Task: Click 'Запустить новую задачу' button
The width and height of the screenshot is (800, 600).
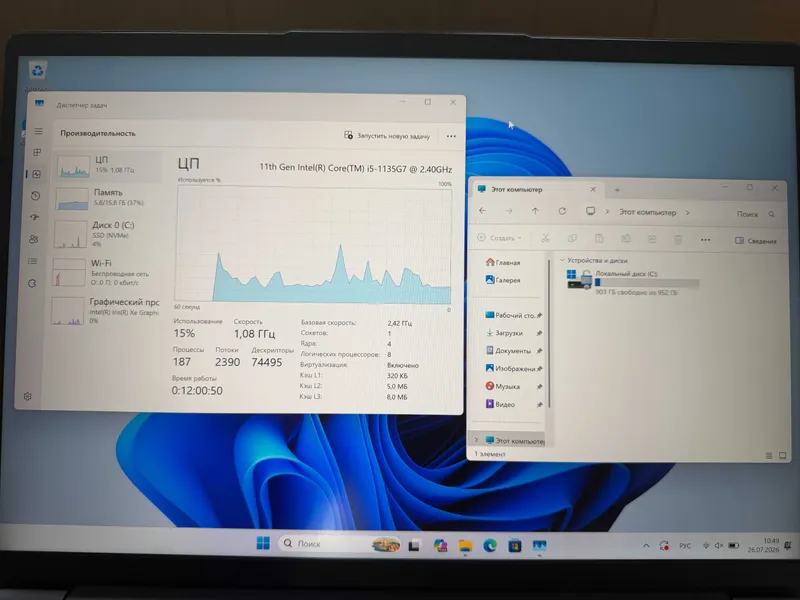Action: tap(387, 136)
